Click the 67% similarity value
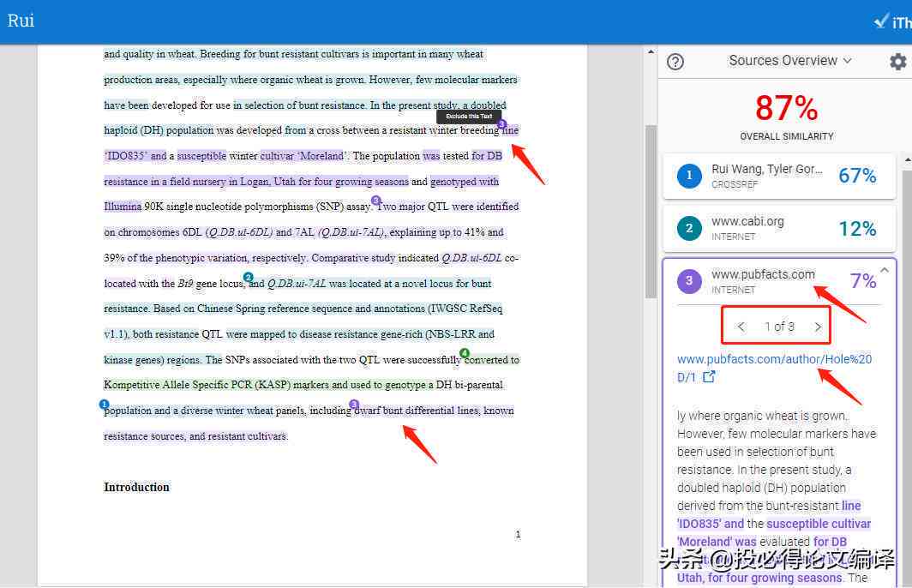Viewport: 912px width, 588px height. click(857, 175)
